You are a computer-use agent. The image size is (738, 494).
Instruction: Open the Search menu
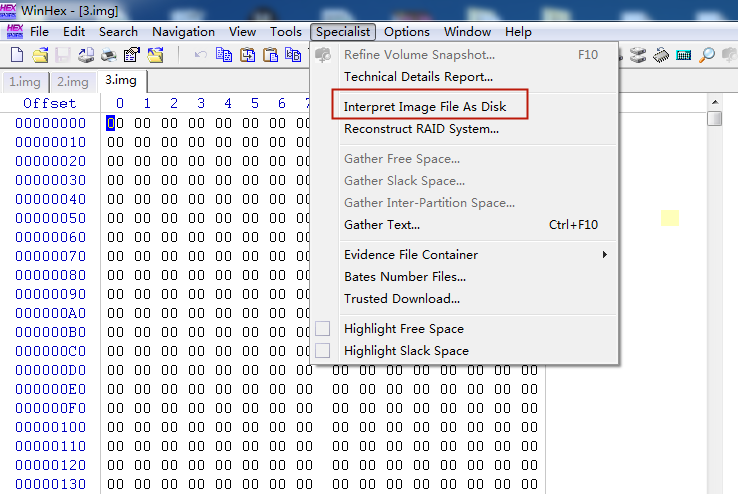pos(118,32)
